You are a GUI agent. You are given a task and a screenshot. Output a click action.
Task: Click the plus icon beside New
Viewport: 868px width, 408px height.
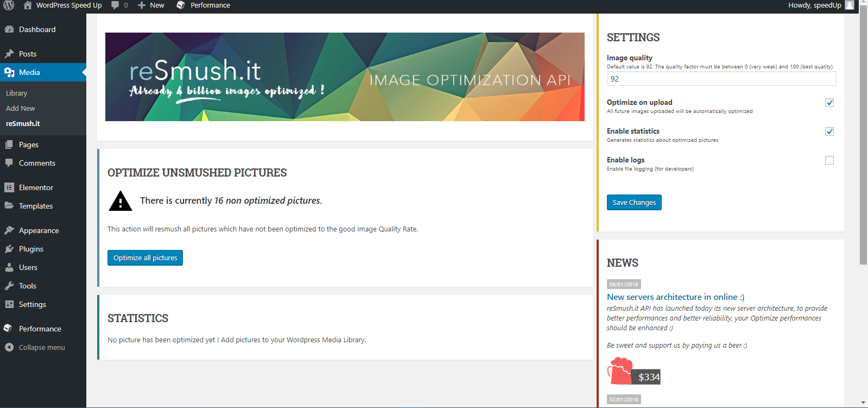coord(142,5)
